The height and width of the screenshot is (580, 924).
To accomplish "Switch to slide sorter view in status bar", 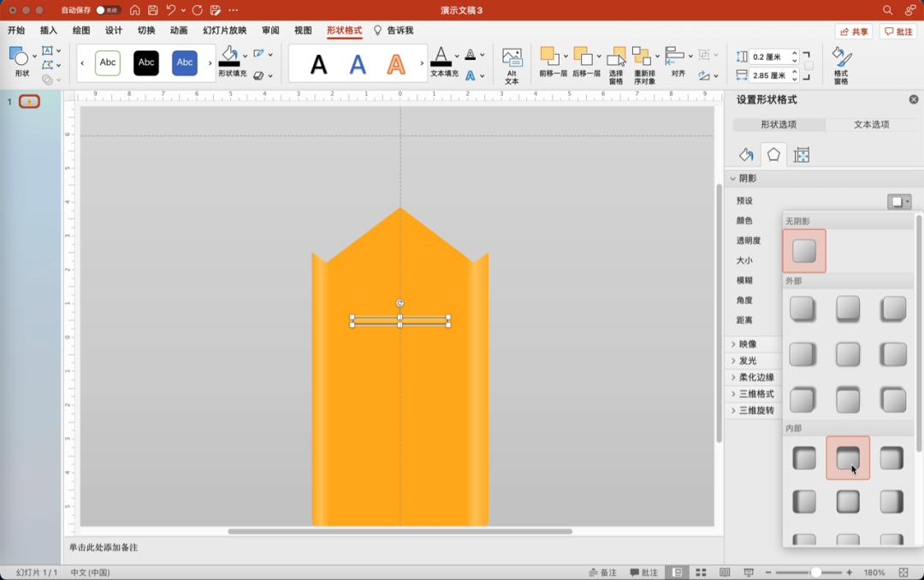I will coord(701,572).
